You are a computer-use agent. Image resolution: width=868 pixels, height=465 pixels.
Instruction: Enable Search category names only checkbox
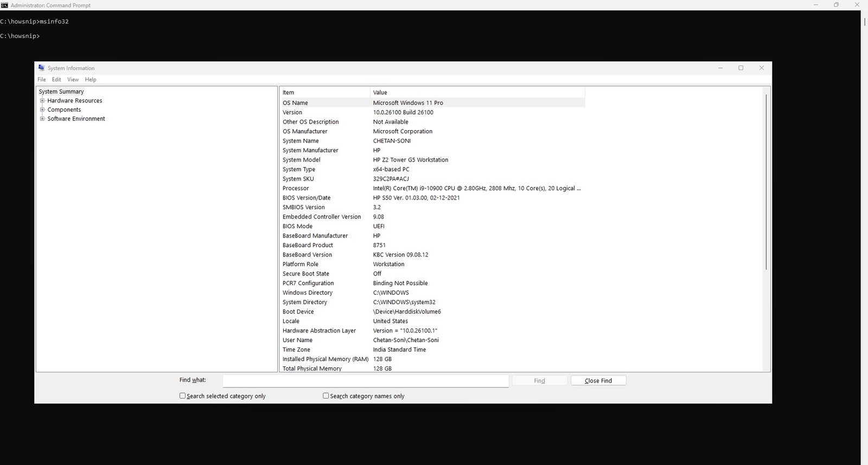tap(325, 396)
